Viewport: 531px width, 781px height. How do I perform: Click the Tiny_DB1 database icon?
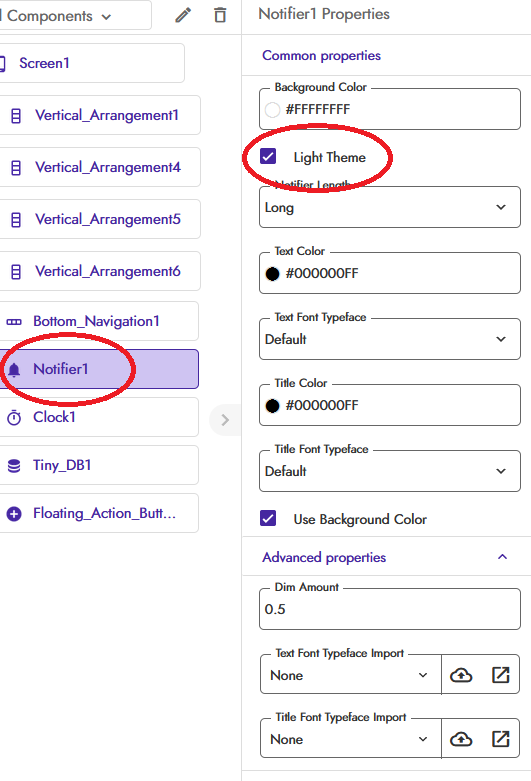tap(14, 466)
